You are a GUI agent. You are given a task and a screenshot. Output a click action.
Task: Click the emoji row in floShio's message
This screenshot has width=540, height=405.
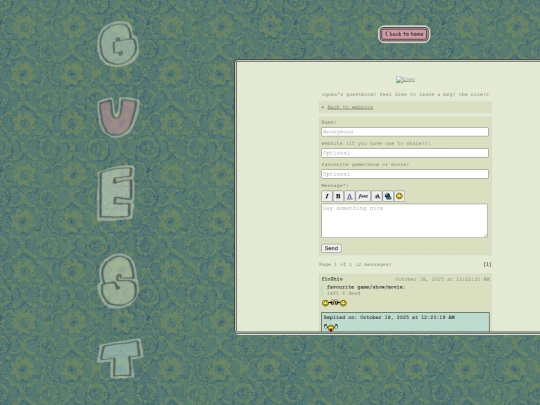click(334, 303)
